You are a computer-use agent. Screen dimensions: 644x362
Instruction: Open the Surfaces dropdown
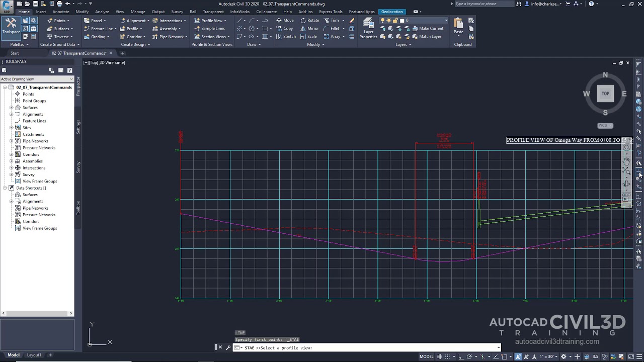pos(61,29)
